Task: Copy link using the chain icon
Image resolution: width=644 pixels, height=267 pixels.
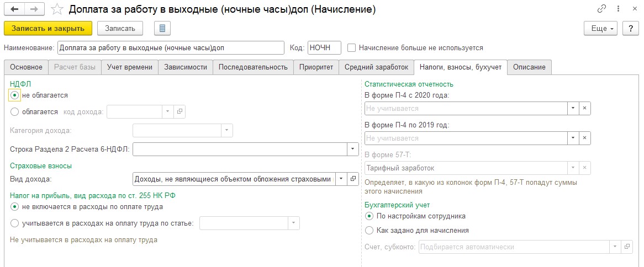Action: 601,9
